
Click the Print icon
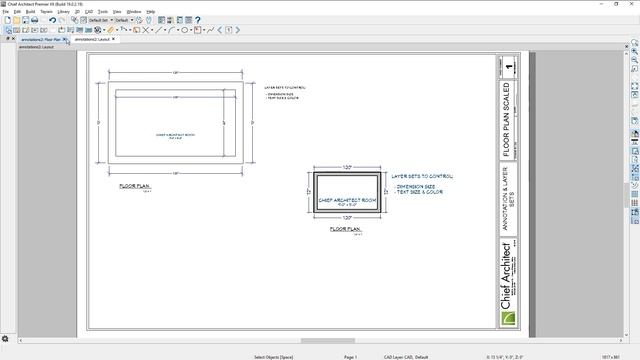[x=35, y=20]
